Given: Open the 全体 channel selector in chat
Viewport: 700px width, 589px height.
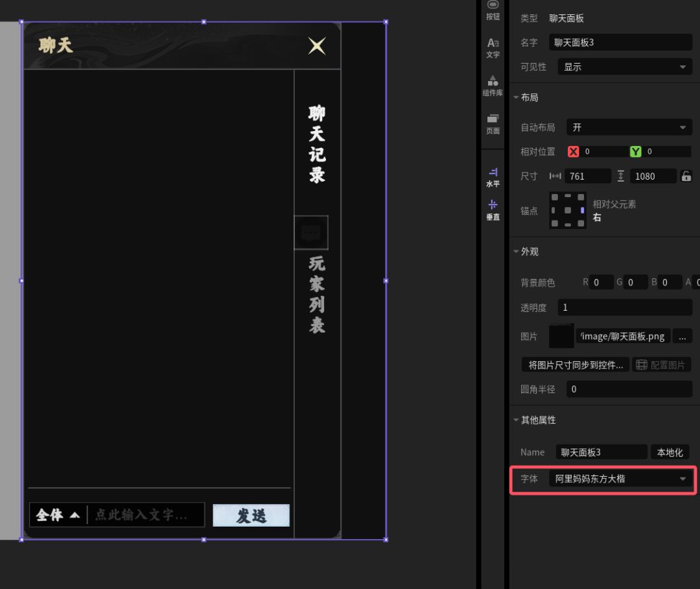Looking at the screenshot, I should pos(58,515).
